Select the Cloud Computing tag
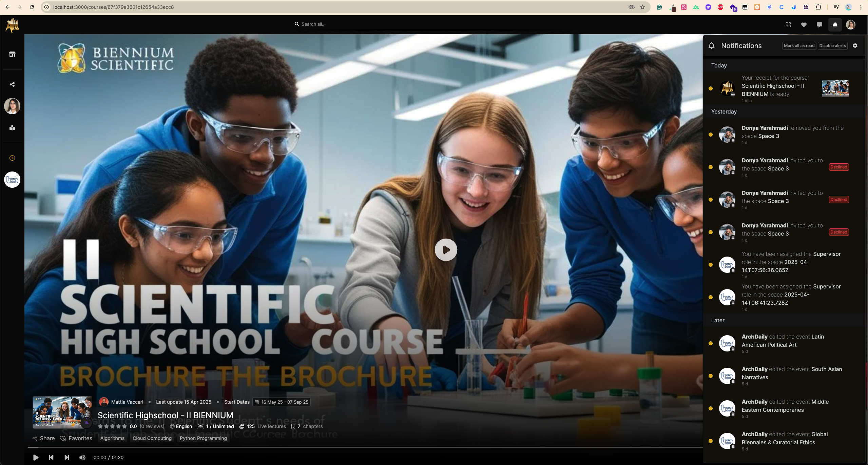This screenshot has width=868, height=465. click(152, 438)
